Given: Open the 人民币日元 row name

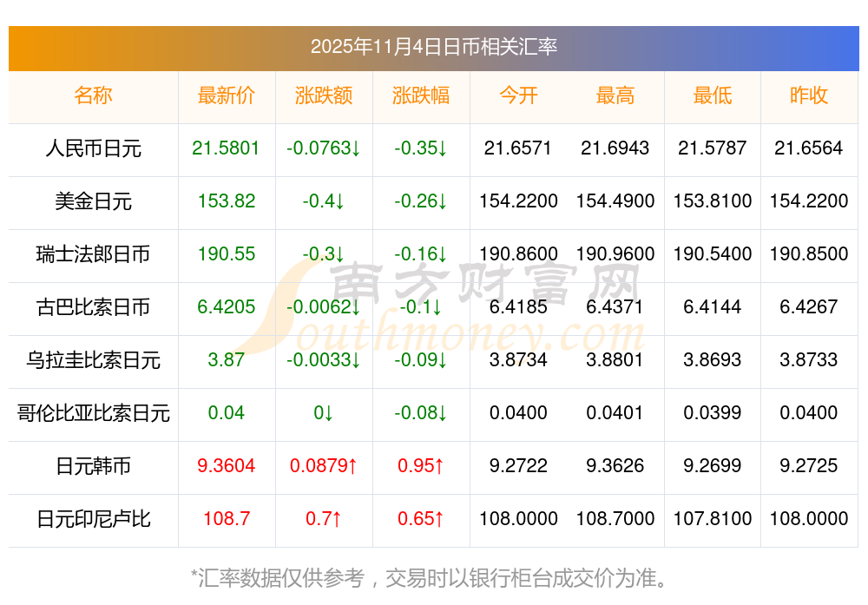Looking at the screenshot, I should point(93,148).
